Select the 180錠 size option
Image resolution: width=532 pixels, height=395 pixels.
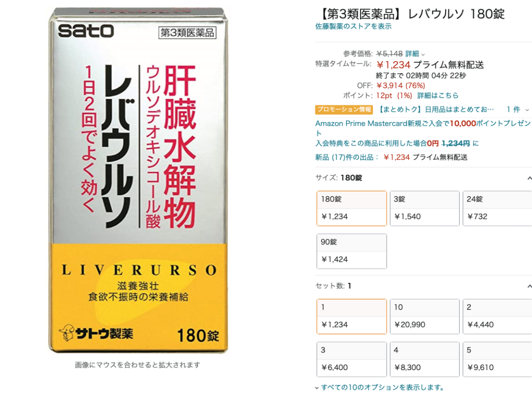[352, 208]
